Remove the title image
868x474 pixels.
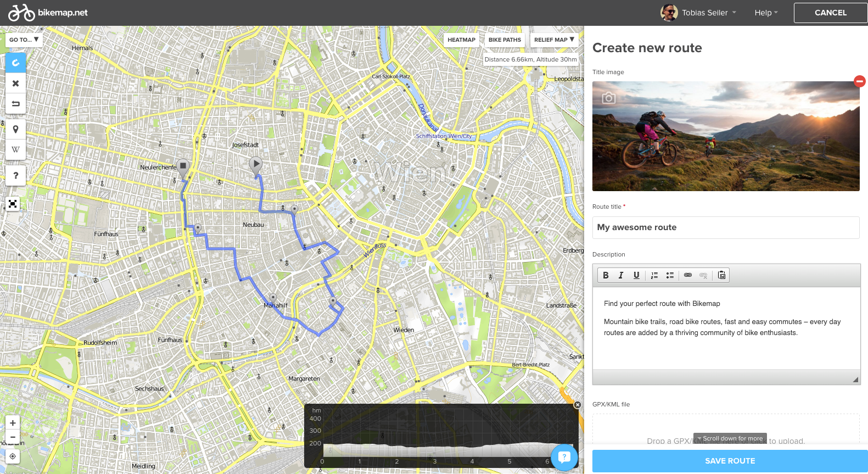pos(860,81)
